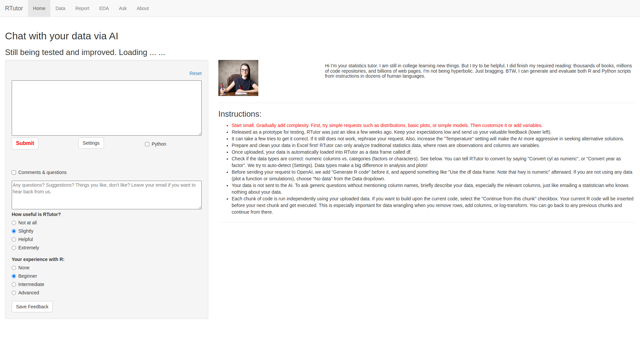Open the Home tab
This screenshot has width=640, height=360.
coord(39,8)
